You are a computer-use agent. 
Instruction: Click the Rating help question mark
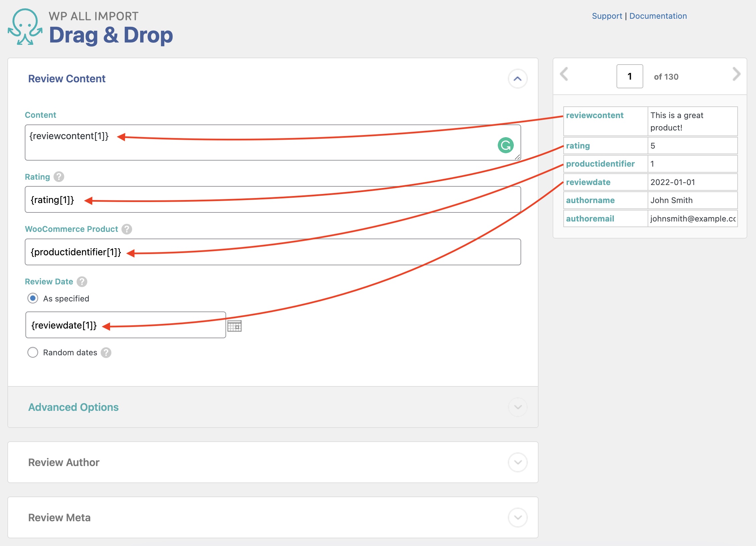[x=59, y=177]
